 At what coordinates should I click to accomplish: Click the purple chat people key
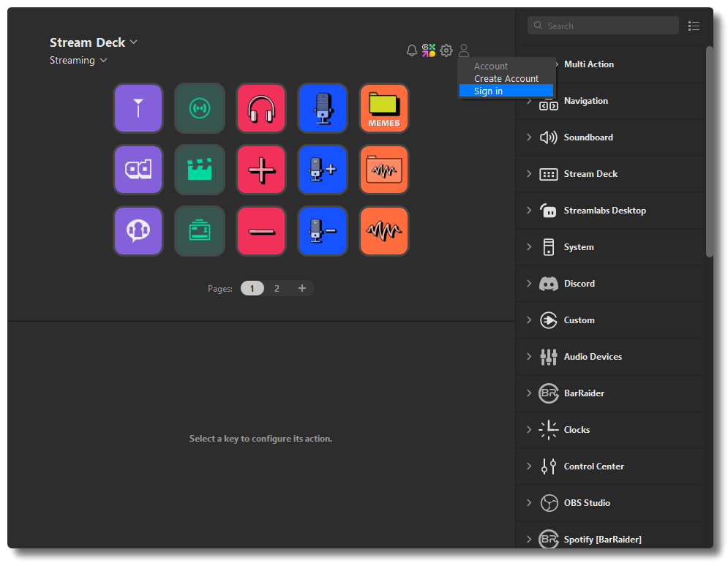(138, 230)
